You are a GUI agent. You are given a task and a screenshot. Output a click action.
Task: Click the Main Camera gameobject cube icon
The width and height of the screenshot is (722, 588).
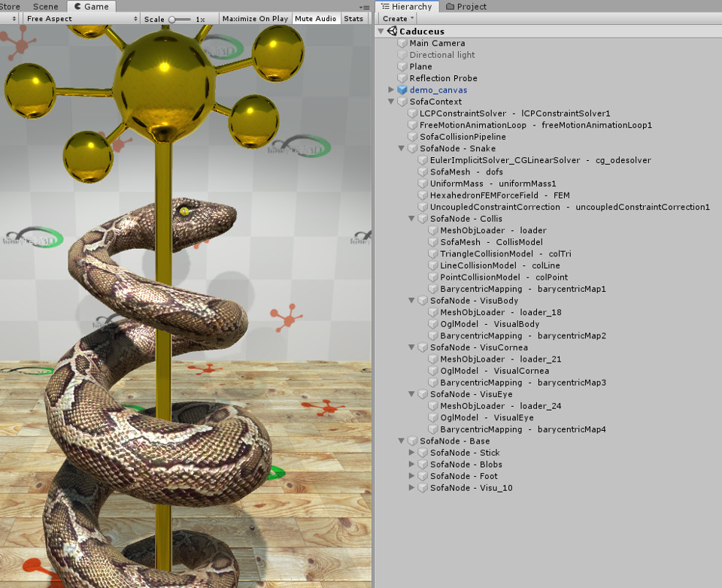[402, 43]
